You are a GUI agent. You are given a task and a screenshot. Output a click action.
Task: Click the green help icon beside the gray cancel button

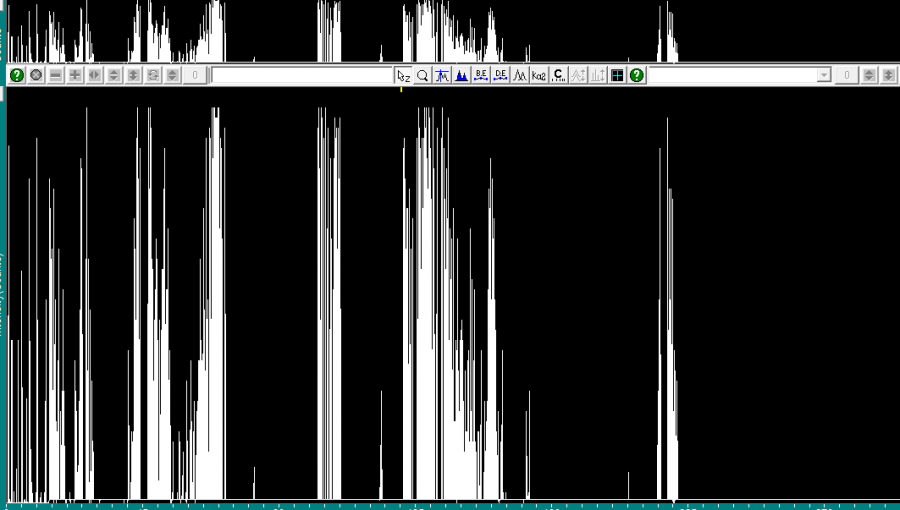pos(17,75)
